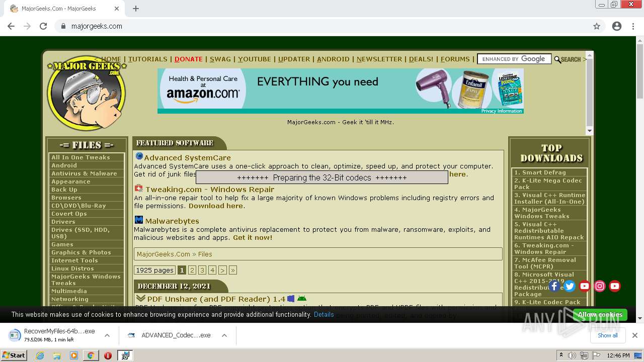The height and width of the screenshot is (362, 644).
Task: Open cookie Details link
Action: coord(324,314)
